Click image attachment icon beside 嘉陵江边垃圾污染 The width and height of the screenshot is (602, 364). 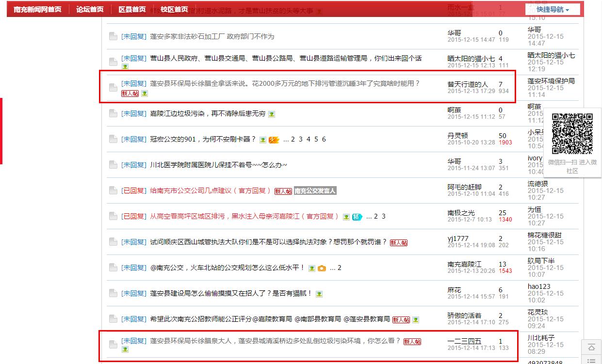[272, 114]
